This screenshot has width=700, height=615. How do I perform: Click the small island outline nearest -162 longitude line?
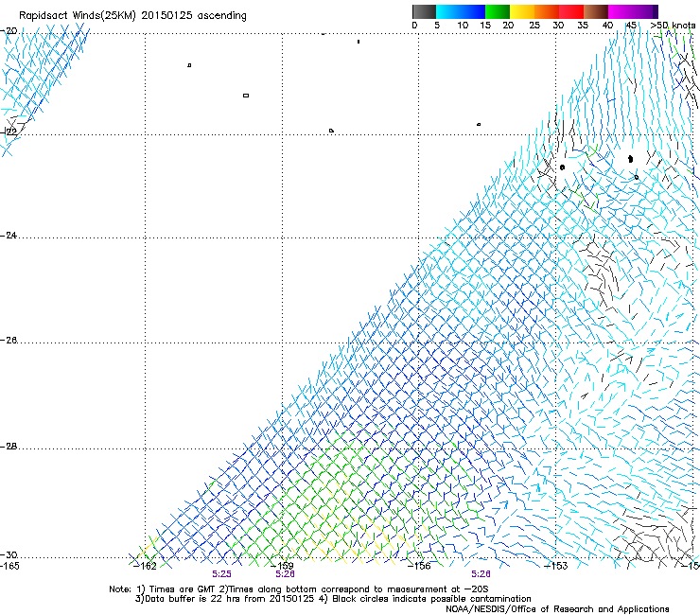(x=189, y=65)
